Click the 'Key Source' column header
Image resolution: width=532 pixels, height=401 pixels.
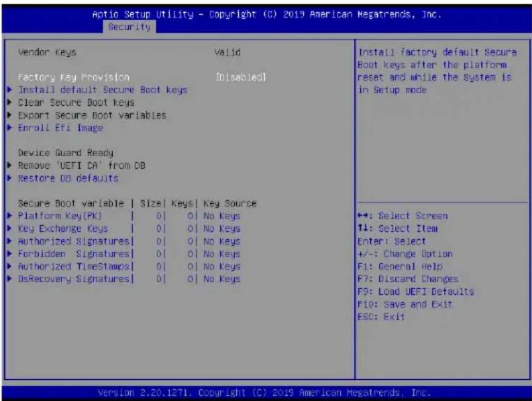[230, 204]
